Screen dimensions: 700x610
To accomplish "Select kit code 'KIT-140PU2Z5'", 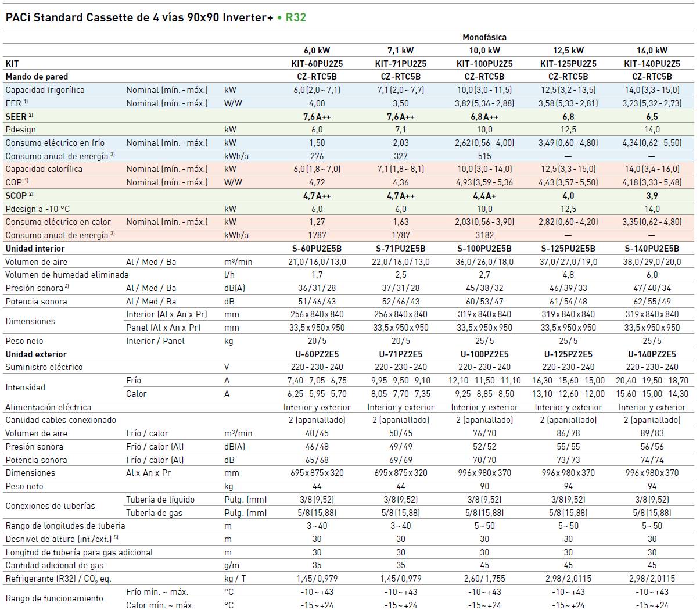I will pos(652,64).
